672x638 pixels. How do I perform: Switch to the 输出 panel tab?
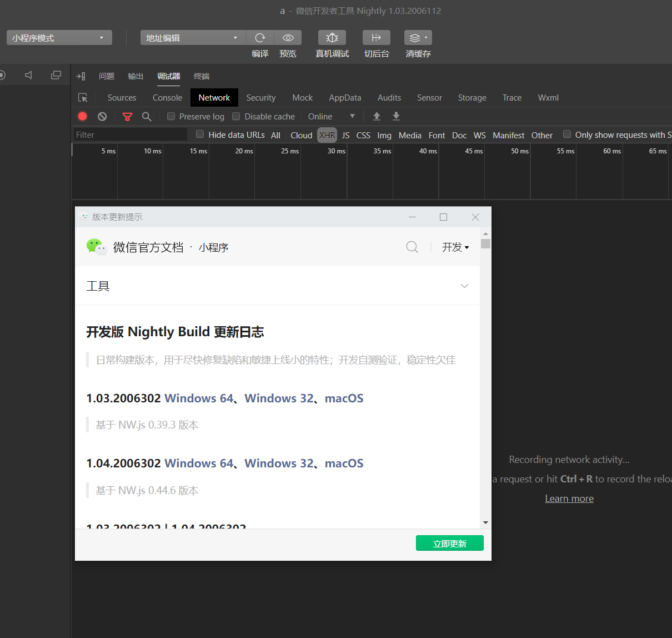(136, 76)
